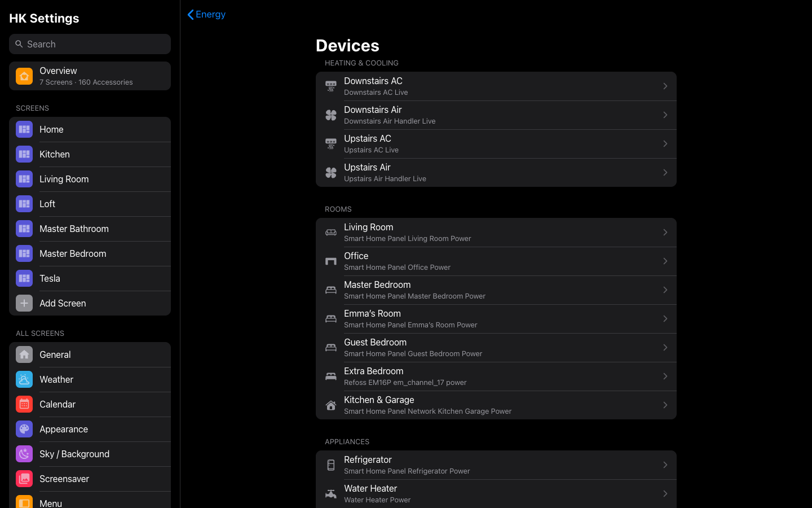Image resolution: width=812 pixels, height=508 pixels.
Task: Click the Upstairs Air fan icon
Action: tap(331, 173)
